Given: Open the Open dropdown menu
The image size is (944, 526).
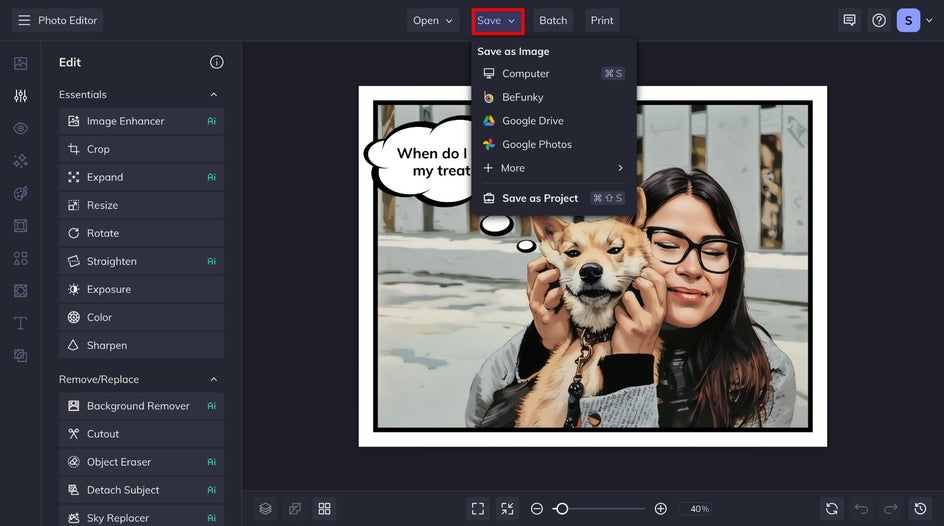Looking at the screenshot, I should [x=433, y=20].
